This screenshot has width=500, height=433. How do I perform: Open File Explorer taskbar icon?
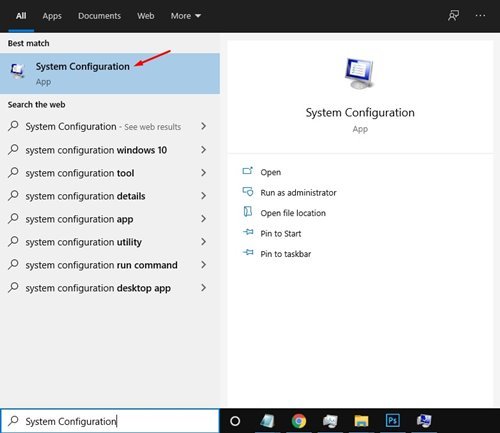tap(361, 421)
